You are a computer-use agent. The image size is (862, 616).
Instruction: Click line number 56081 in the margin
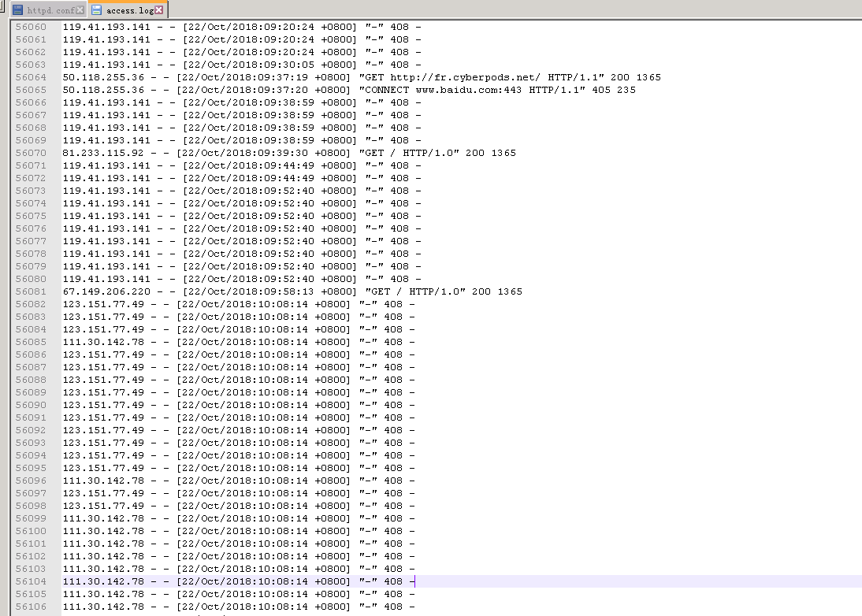(31, 291)
